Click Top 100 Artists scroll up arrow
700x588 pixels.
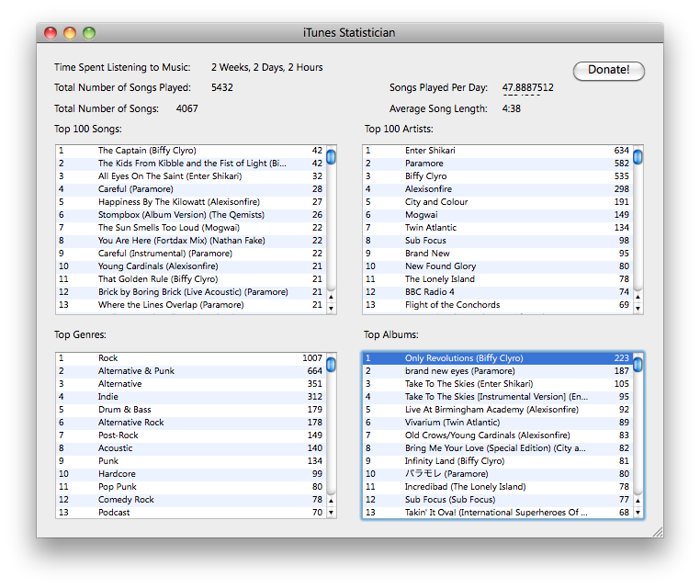[638, 297]
